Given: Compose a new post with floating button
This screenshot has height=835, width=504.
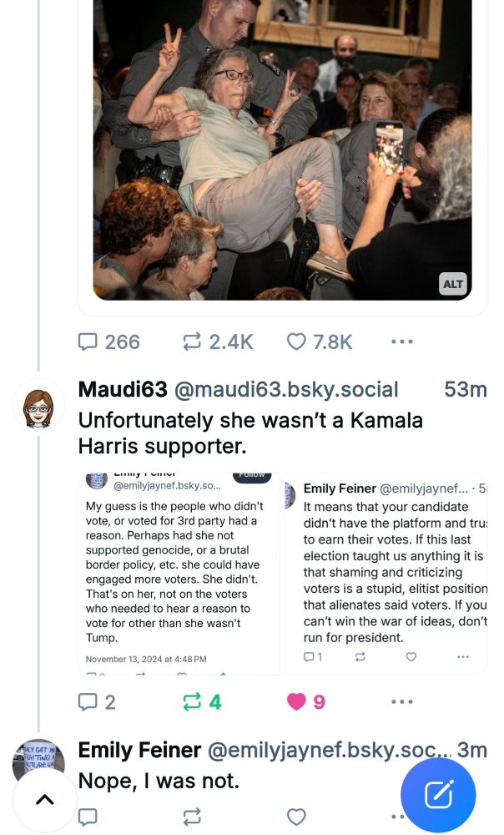Looking at the screenshot, I should click(x=438, y=795).
